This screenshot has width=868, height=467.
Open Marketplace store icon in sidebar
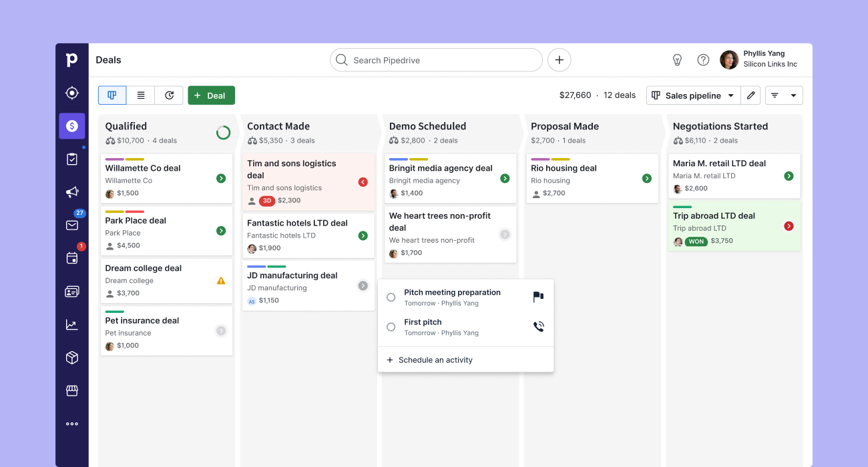click(72, 391)
